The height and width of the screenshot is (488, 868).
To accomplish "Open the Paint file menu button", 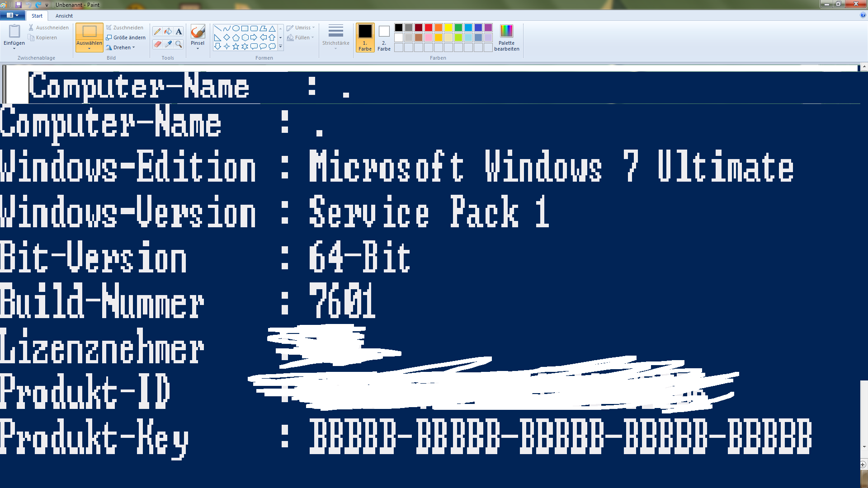I will (13, 15).
